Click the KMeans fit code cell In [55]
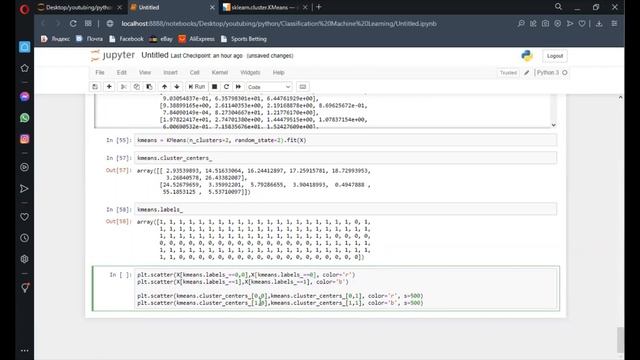640x360 pixels. click(345, 140)
